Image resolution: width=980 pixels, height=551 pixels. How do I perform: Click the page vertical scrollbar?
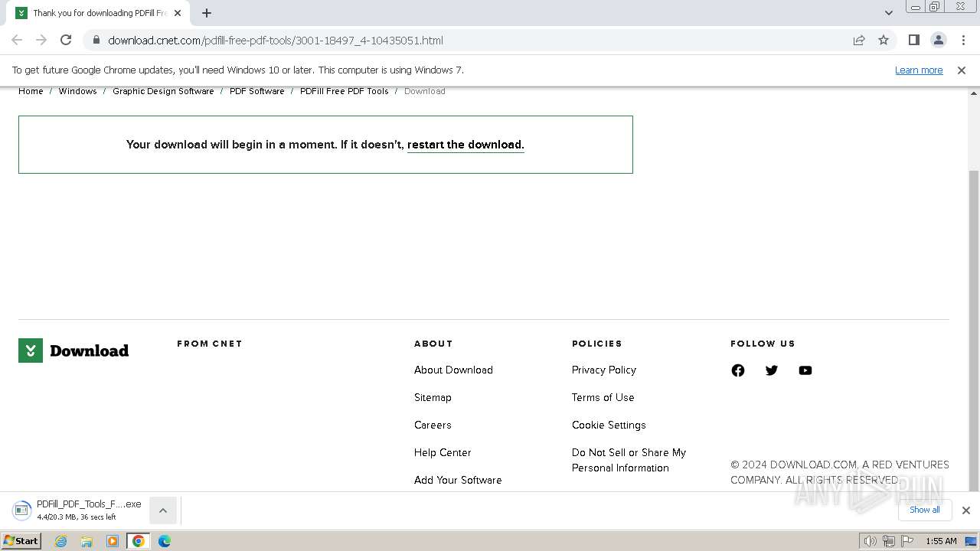click(974, 329)
